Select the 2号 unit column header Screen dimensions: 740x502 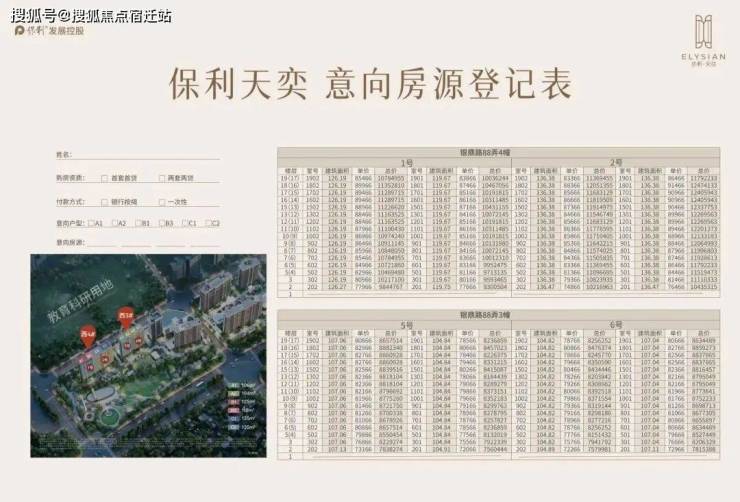tap(615, 163)
